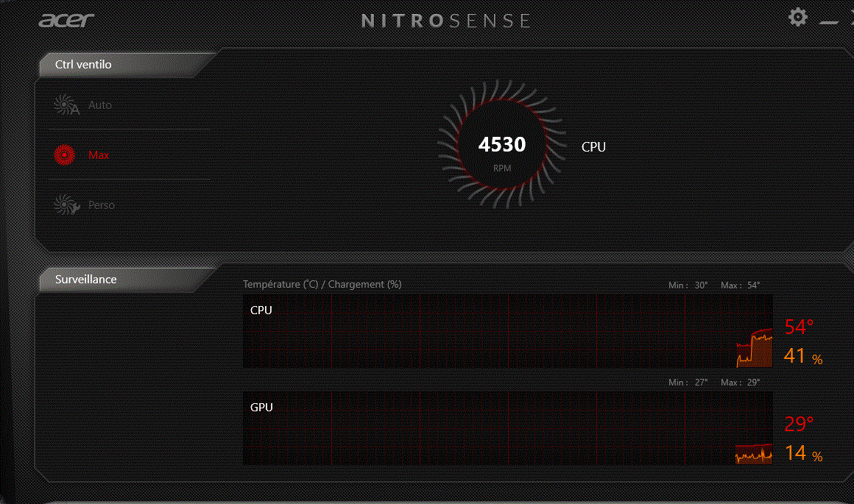Click the Surveillance tab header

click(127, 280)
